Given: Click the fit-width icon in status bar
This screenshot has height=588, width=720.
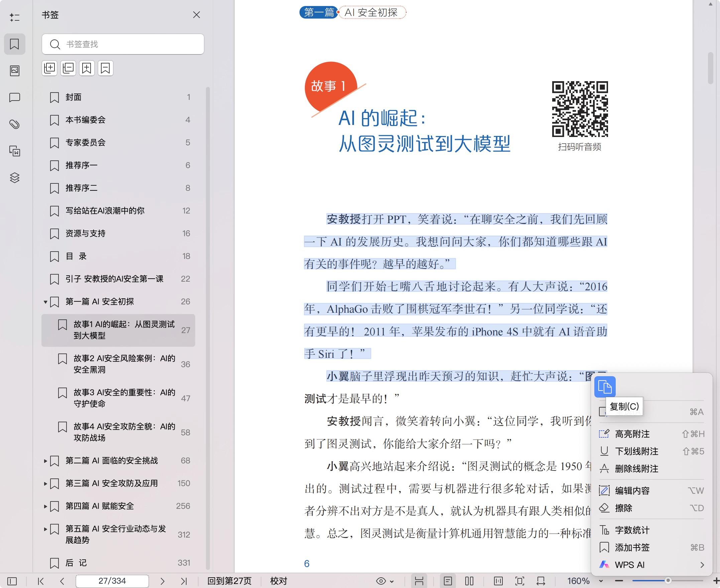Looking at the screenshot, I should [x=541, y=581].
